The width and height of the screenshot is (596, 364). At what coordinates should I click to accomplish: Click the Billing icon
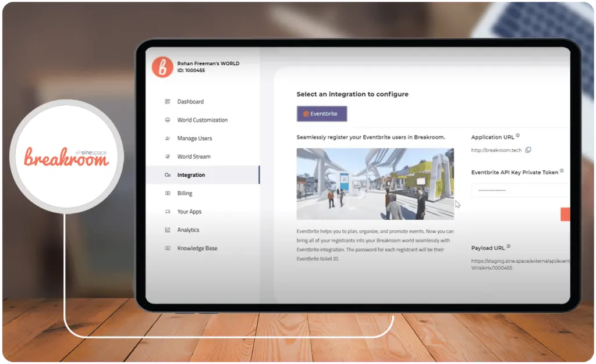tap(168, 193)
